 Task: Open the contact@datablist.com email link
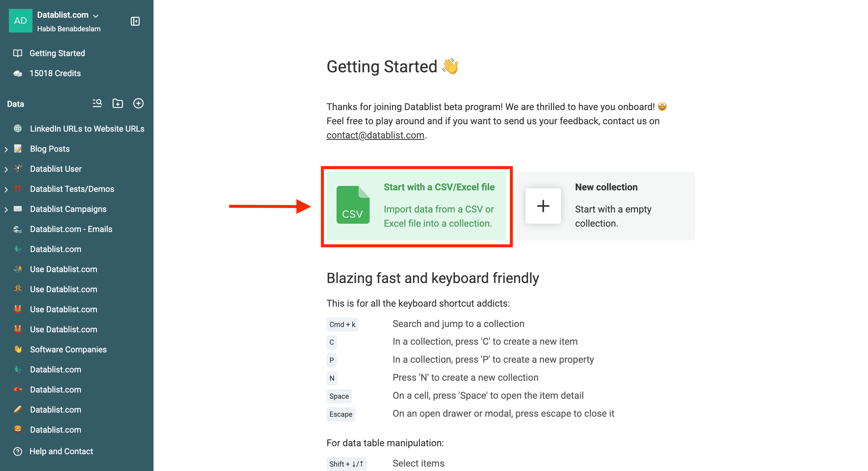(375, 135)
